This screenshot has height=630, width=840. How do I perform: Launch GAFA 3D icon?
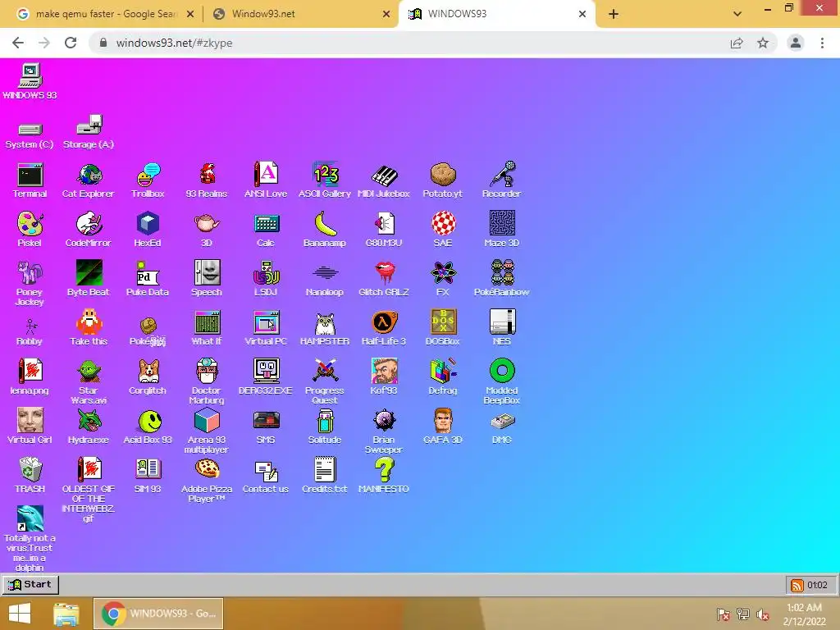pos(443,427)
